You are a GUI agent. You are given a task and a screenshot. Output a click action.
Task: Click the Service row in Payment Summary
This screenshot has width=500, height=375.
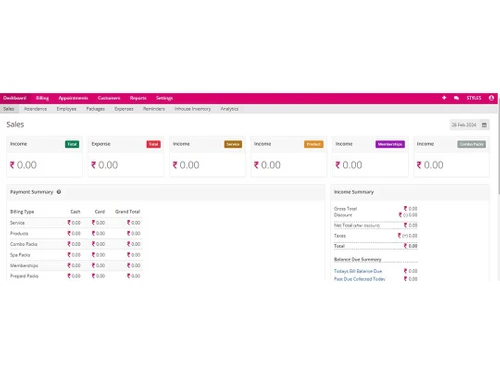76,223
